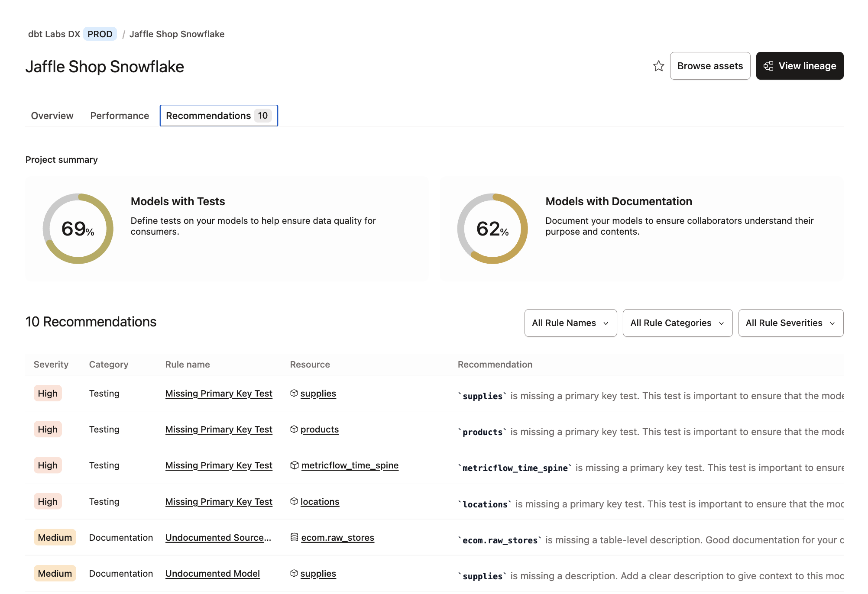Click the Models with Tests heading
Screen dimensions: 868x594
178,201
